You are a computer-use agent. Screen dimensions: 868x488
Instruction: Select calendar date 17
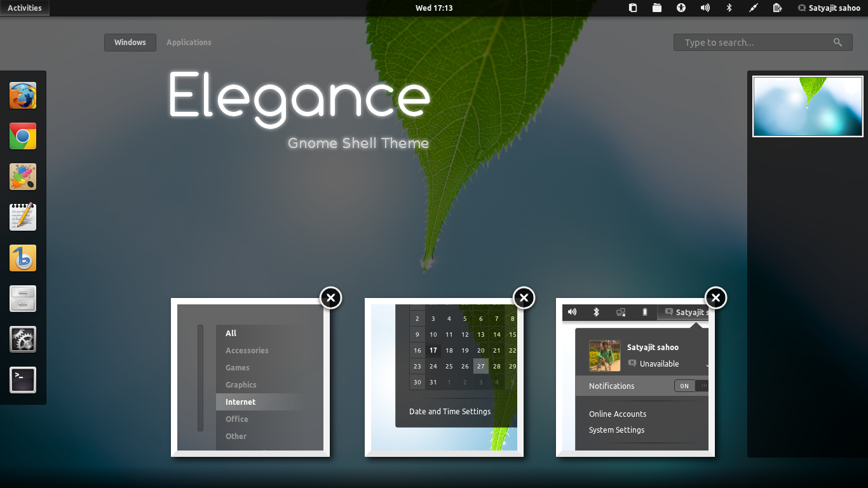433,350
